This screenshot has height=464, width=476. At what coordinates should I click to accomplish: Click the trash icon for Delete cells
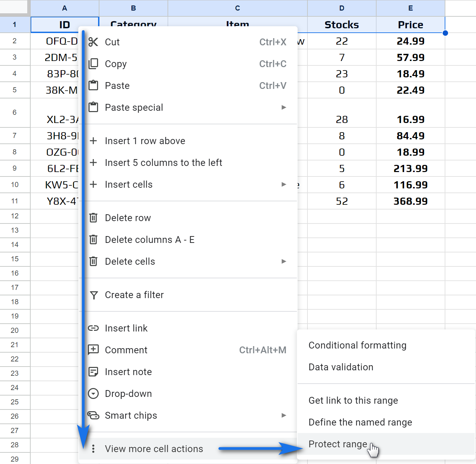coord(93,261)
